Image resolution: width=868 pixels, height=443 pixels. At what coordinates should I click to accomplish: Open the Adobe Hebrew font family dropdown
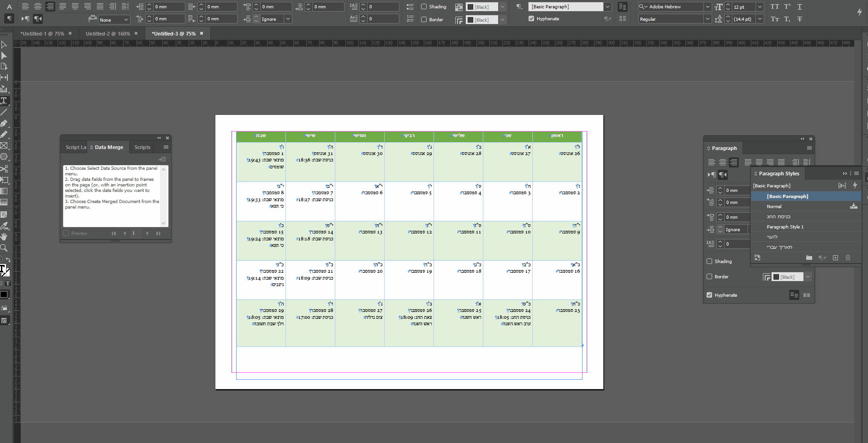click(707, 7)
